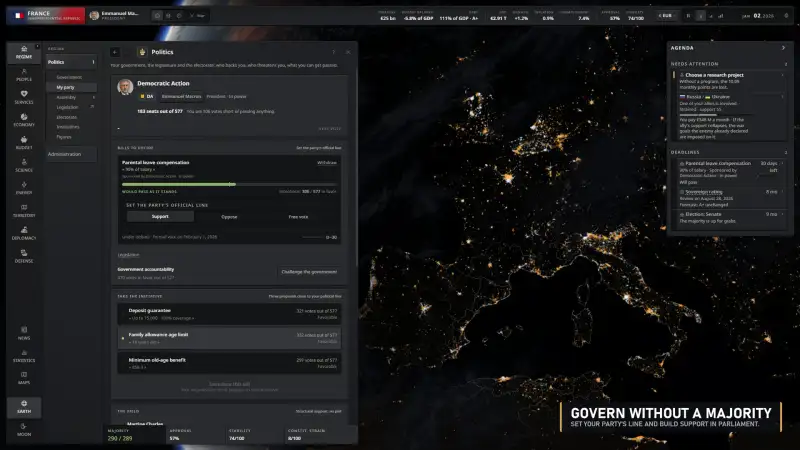Image resolution: width=800 pixels, height=450 pixels.
Task: Set party line to Support
Action: pyautogui.click(x=160, y=216)
